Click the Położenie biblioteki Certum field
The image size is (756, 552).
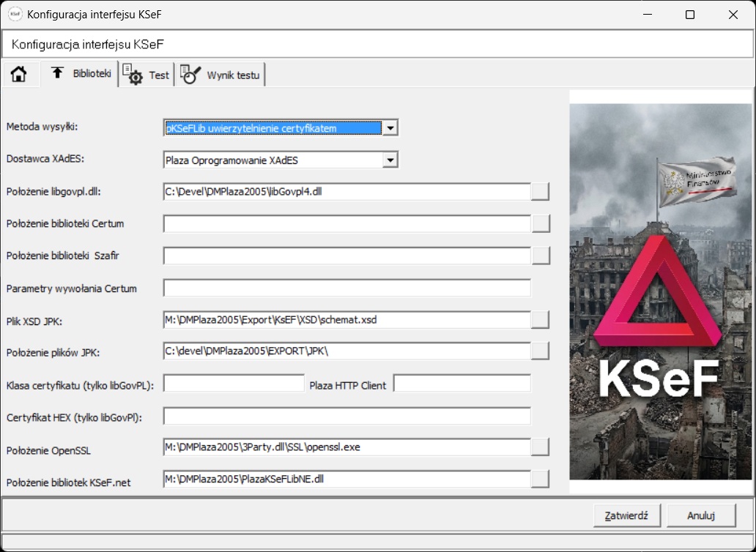pos(347,223)
